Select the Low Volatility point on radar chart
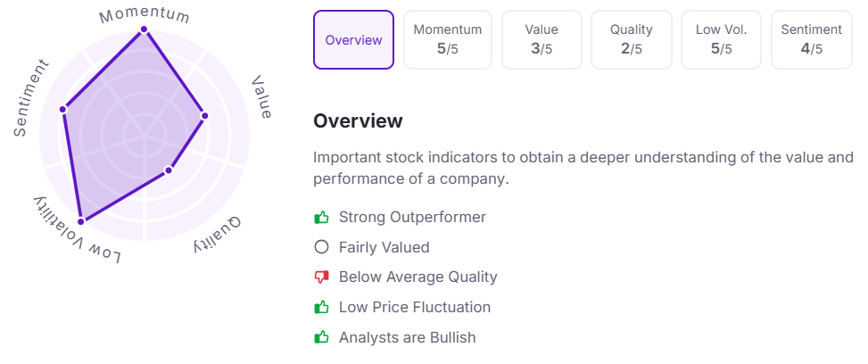Screen dimensions: 868x364 point(81,221)
